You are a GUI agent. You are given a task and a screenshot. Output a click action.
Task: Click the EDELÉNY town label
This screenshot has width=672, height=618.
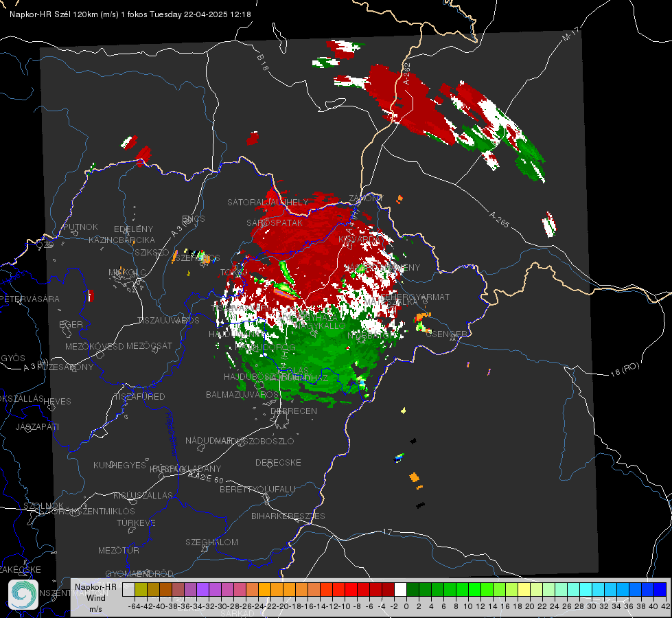pos(133,229)
